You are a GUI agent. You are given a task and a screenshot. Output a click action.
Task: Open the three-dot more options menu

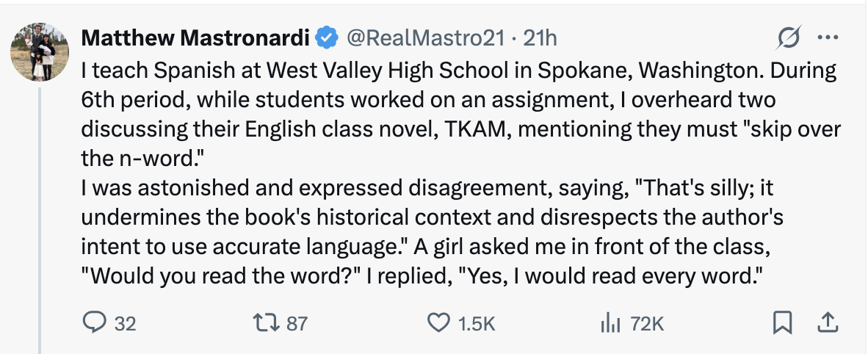[828, 37]
